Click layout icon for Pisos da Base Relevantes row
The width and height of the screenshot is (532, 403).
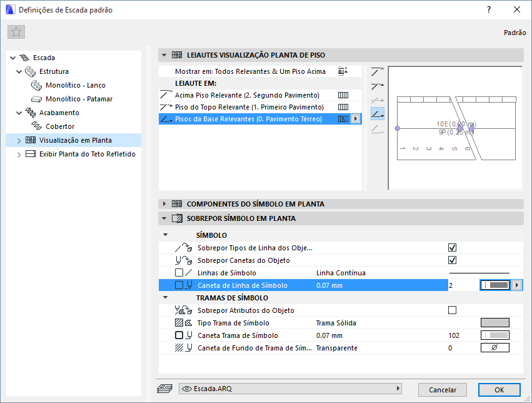click(x=343, y=119)
